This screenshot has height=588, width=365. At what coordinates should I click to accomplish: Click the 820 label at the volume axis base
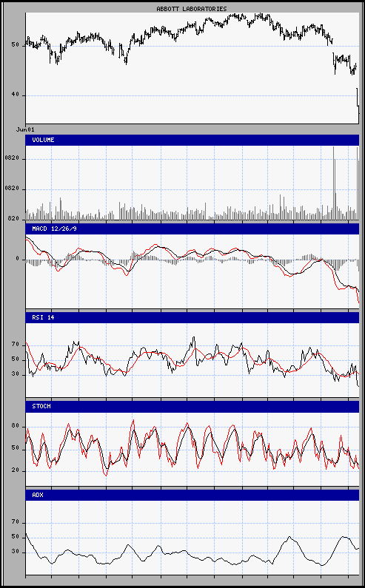pyautogui.click(x=13, y=219)
